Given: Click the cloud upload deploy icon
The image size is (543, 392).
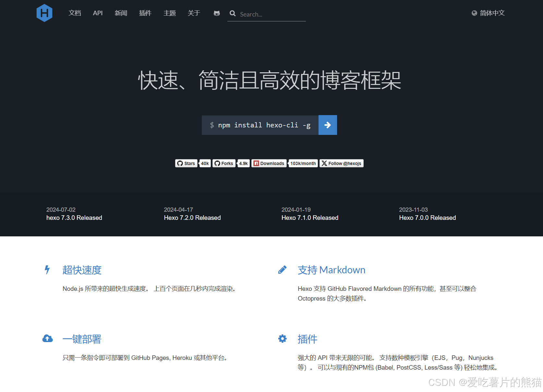Looking at the screenshot, I should pyautogui.click(x=48, y=339).
